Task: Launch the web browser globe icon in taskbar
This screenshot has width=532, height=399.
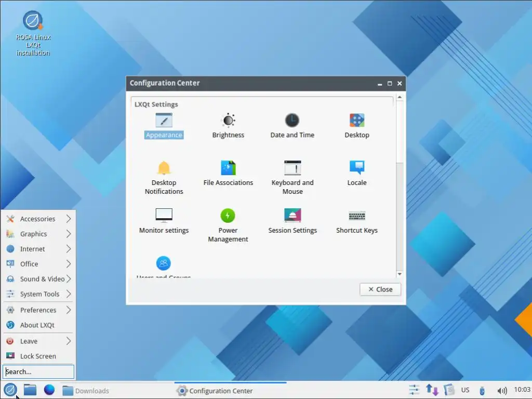Action: tap(49, 390)
